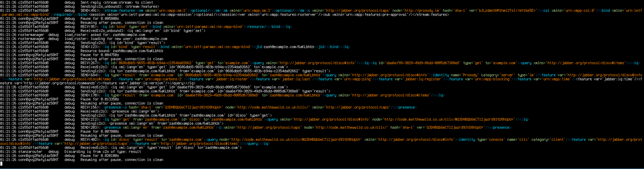Select the 'RECV(402):' label
The height and width of the screenshot is (169, 644).
(91, 140)
